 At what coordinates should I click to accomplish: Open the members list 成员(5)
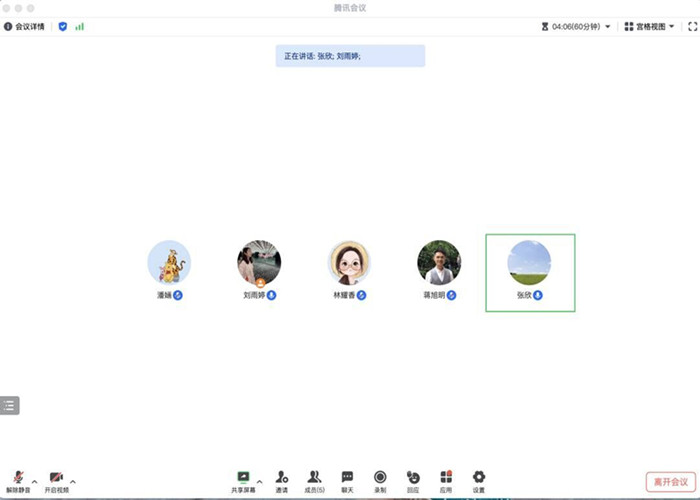[314, 478]
